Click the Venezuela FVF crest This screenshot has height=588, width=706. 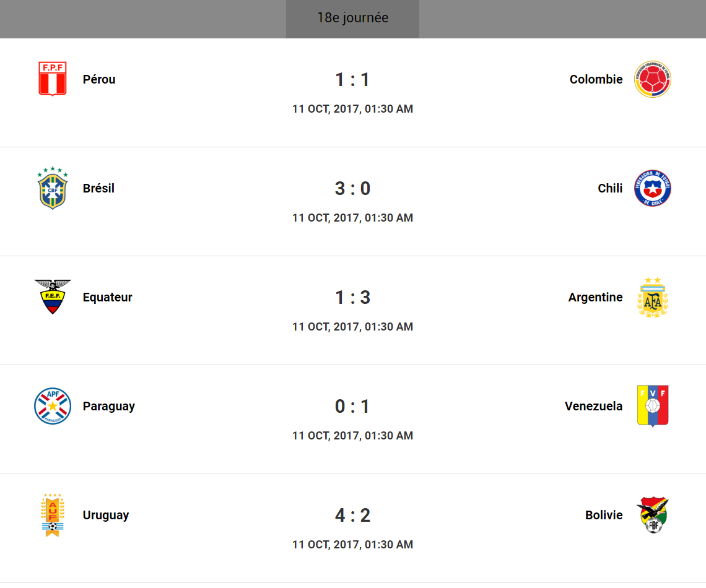[x=652, y=406]
